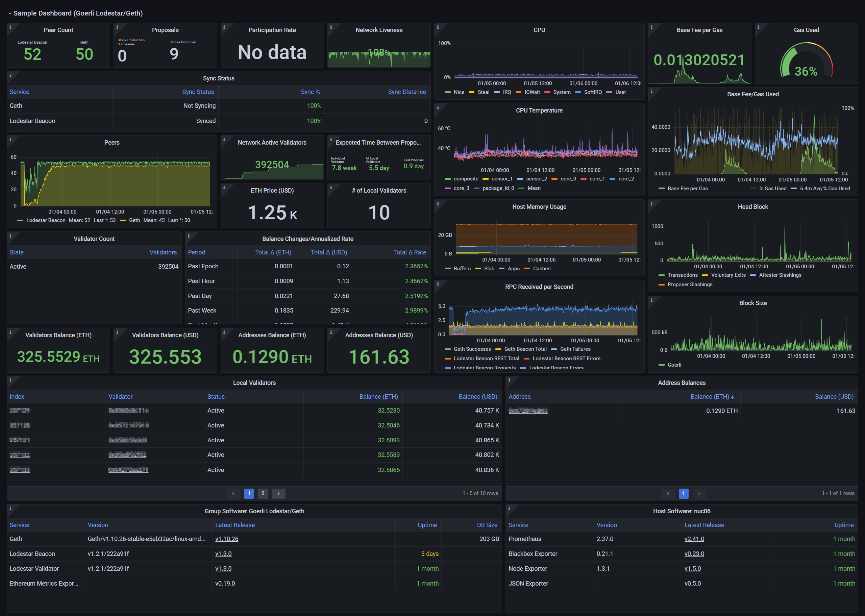
Task: Open info icon on Host Memory Usage panel
Action: pos(438,204)
